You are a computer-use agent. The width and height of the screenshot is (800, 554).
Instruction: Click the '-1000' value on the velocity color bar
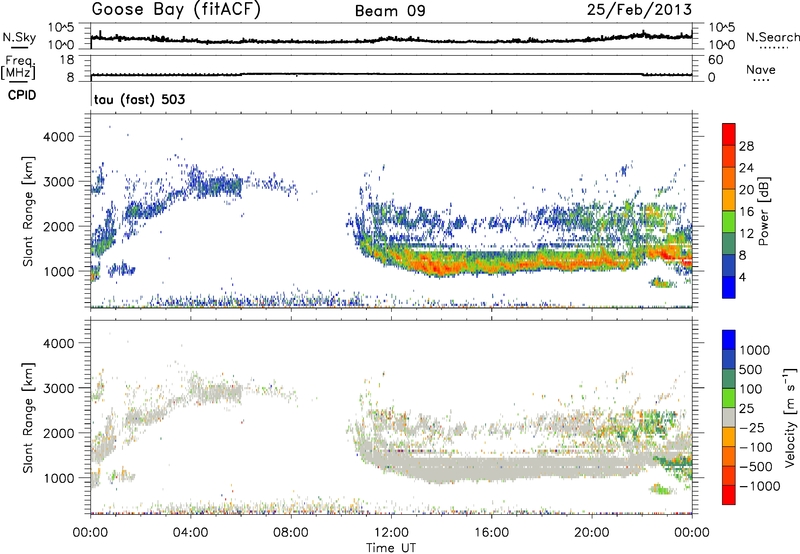tap(760, 486)
